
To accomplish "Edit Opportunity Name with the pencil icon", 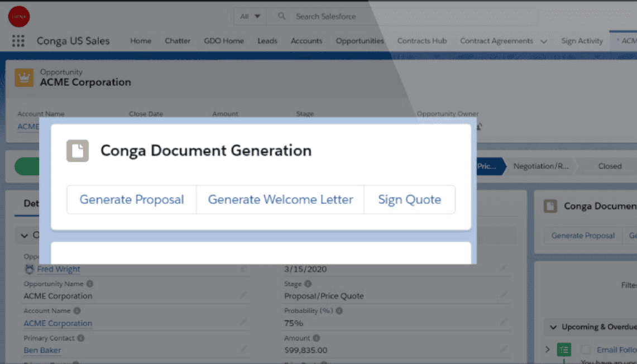I will [243, 295].
